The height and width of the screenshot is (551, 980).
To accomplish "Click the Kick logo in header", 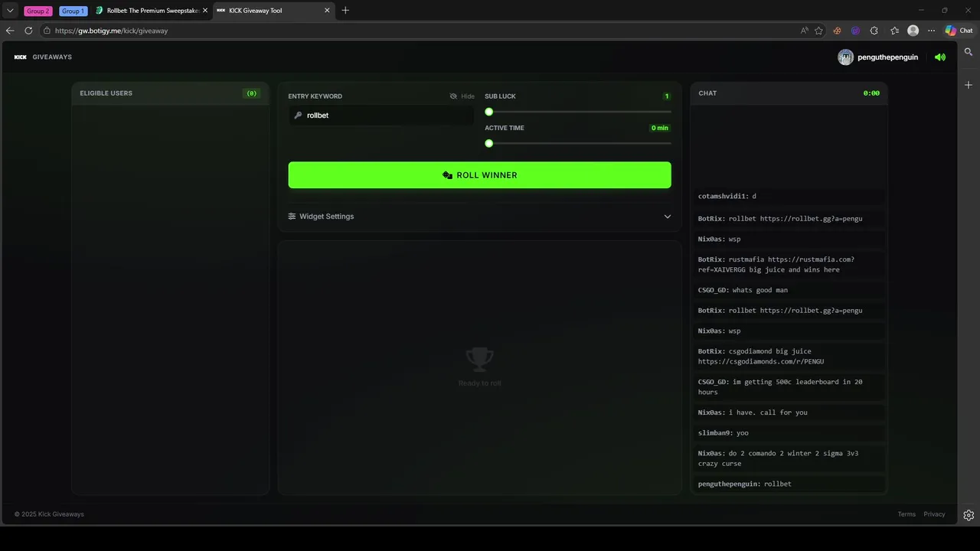I will [x=20, y=57].
